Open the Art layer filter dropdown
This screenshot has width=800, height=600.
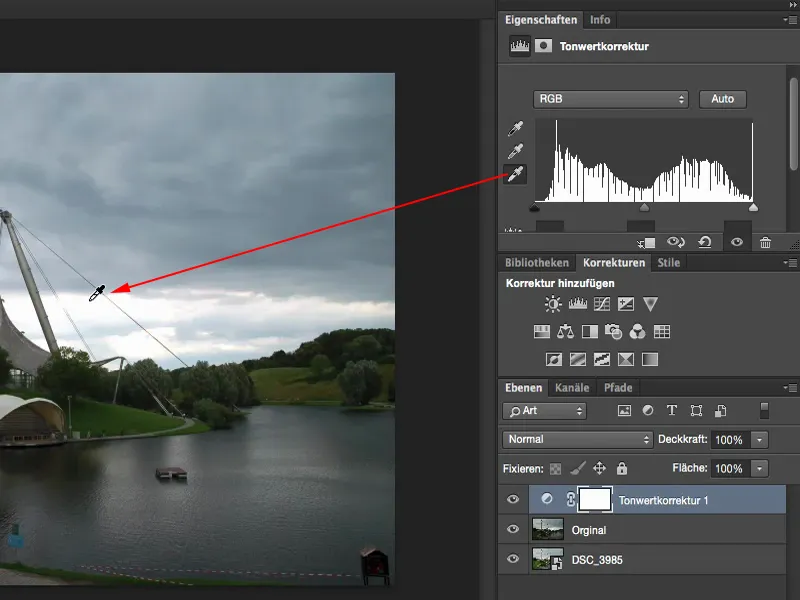coord(544,411)
